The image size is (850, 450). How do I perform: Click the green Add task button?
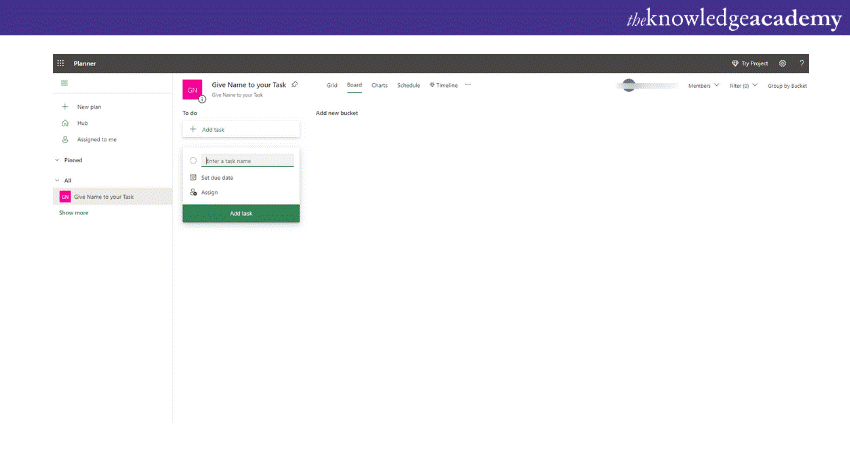click(x=241, y=213)
